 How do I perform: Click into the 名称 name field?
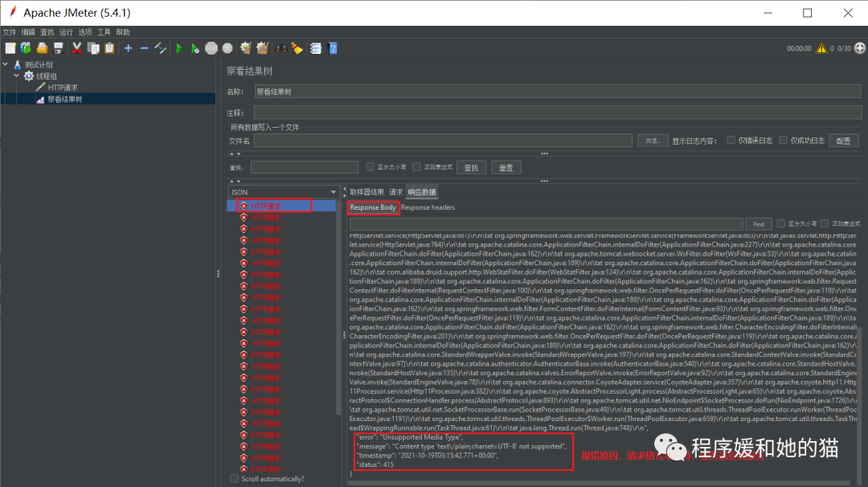558,92
